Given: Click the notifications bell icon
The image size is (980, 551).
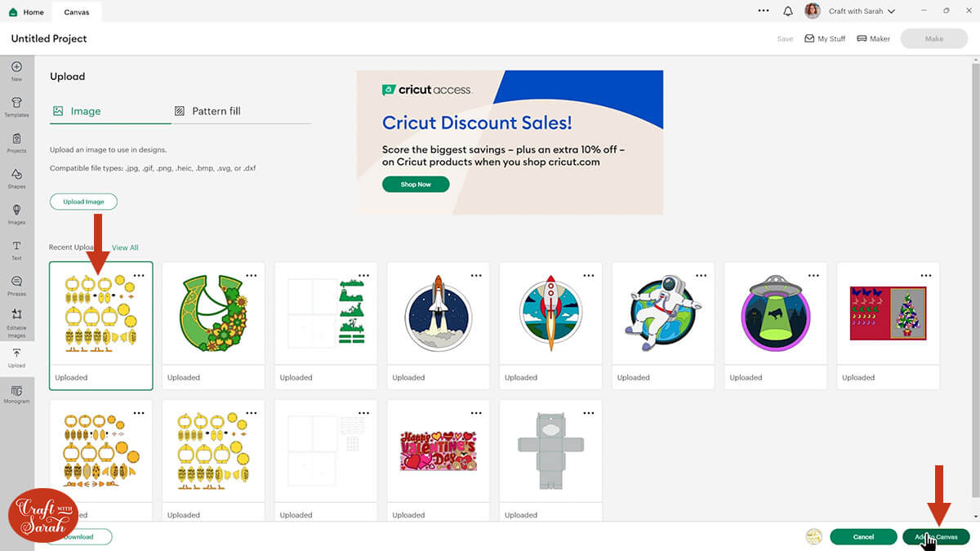Looking at the screenshot, I should click(788, 11).
